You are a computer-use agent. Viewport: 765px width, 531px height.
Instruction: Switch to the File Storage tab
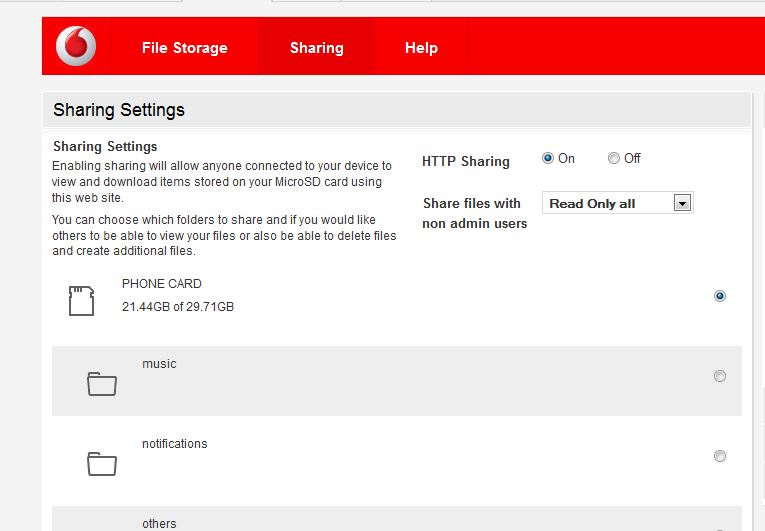tap(184, 48)
